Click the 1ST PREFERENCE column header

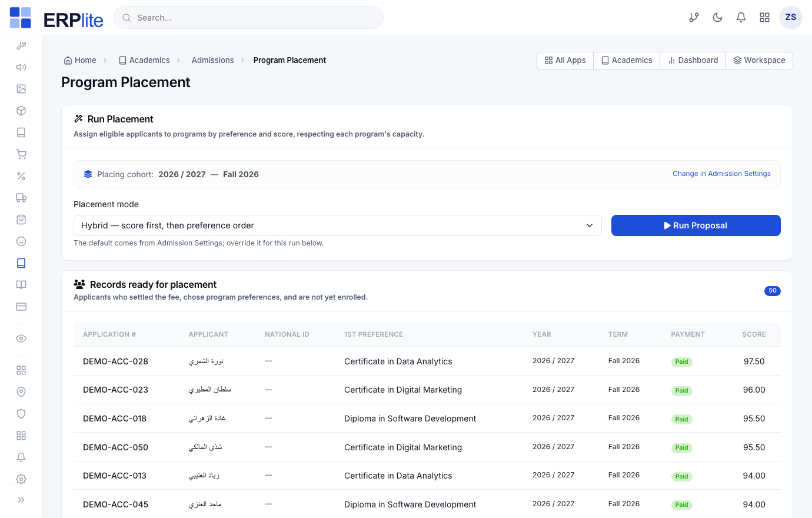(x=374, y=334)
